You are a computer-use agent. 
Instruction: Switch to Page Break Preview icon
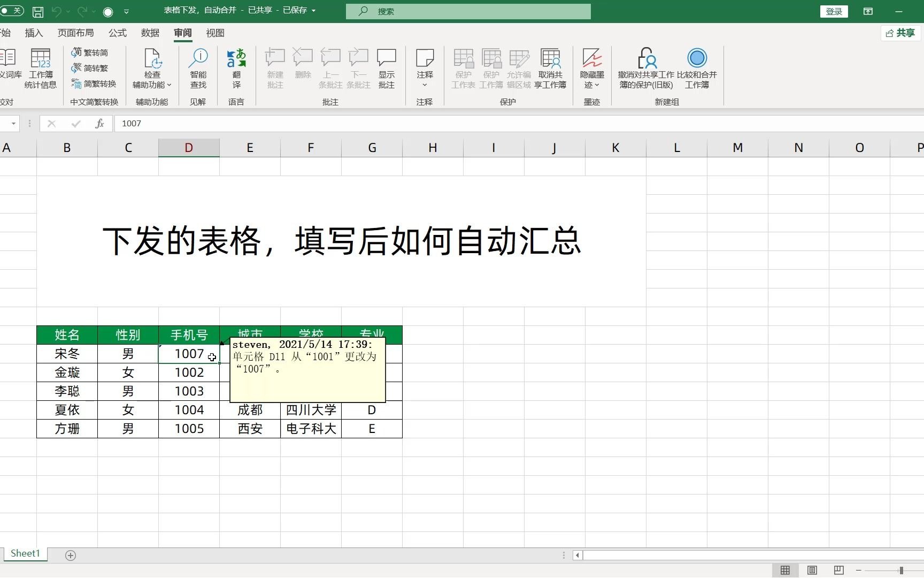[x=838, y=571]
